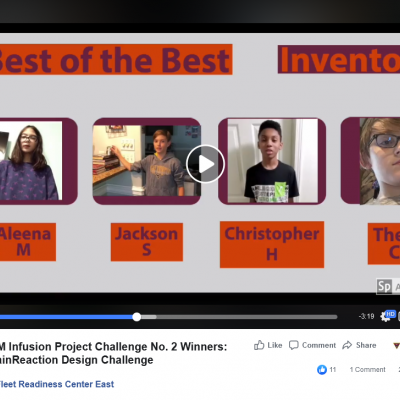Open video settings gear with HD badge
400x400 pixels.
click(388, 316)
